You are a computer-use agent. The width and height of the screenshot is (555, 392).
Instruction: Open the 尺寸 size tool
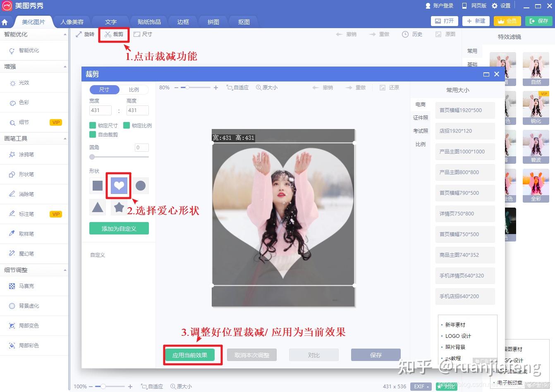pos(143,34)
